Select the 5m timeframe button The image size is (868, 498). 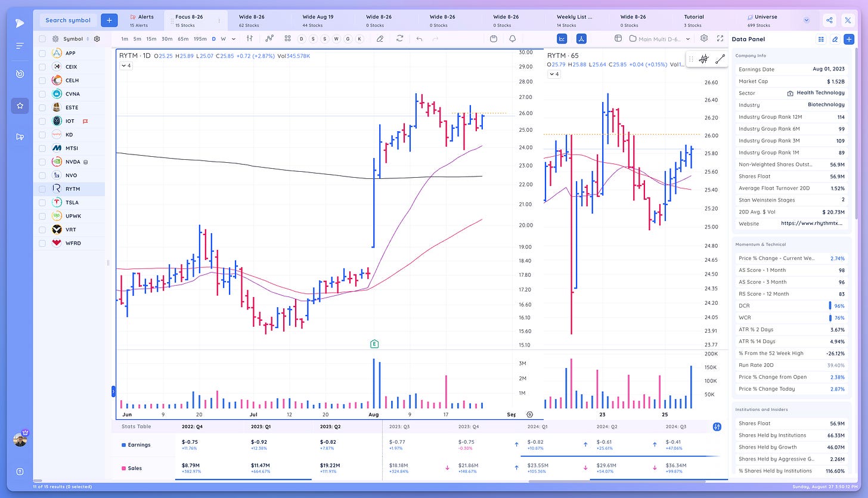[138, 39]
